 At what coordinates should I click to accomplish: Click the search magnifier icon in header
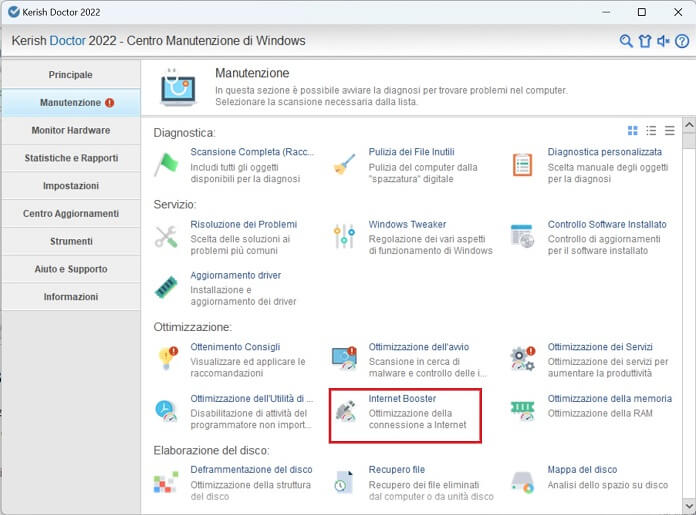click(626, 41)
